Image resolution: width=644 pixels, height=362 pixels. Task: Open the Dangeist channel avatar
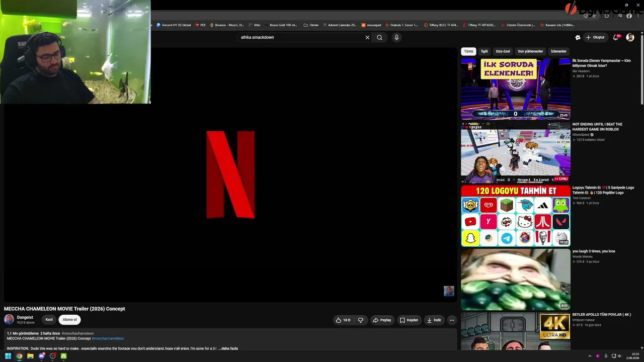click(x=9, y=319)
